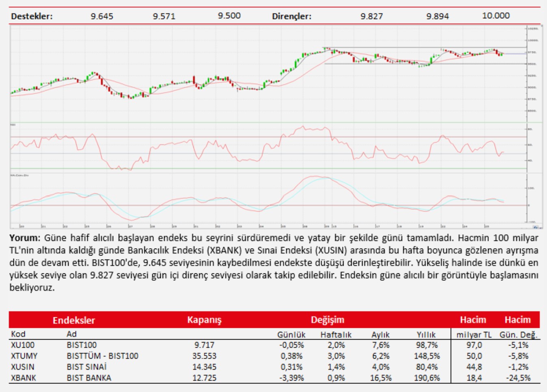547x392 pixels.
Task: Click the Dirençler label
Action: 292,16
